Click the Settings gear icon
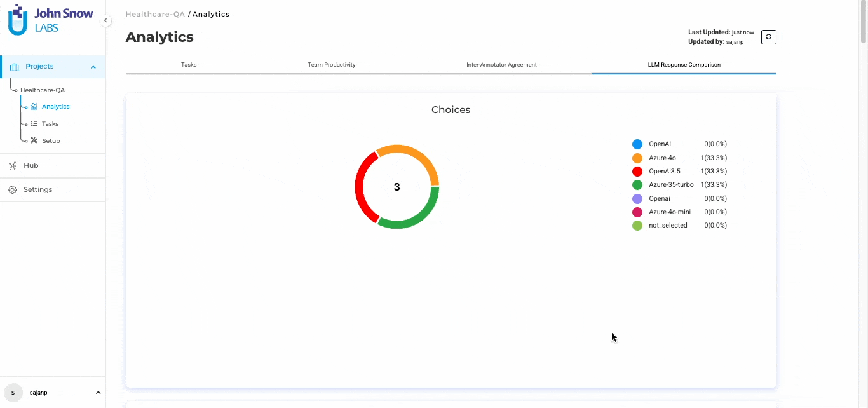The image size is (868, 408). [x=12, y=189]
